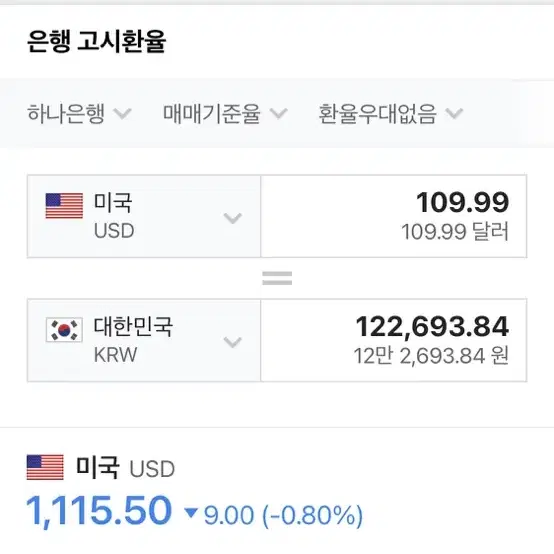
Task: Select the 대한민국 KRW currency selector
Action: (x=144, y=340)
